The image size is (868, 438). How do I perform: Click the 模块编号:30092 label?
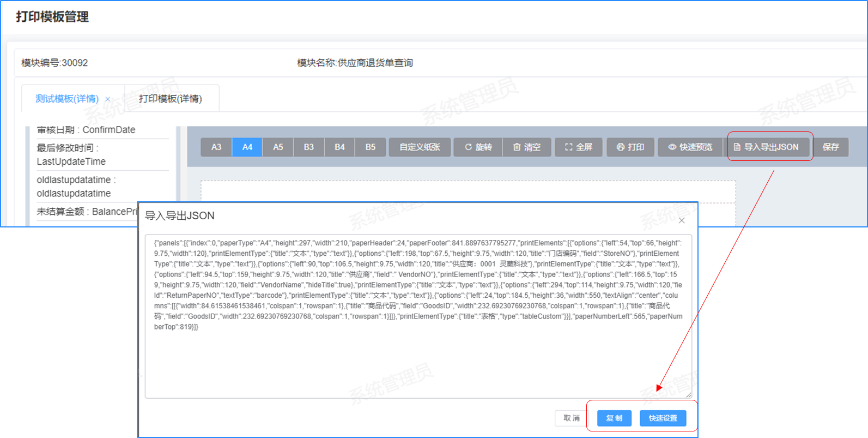pyautogui.click(x=54, y=63)
